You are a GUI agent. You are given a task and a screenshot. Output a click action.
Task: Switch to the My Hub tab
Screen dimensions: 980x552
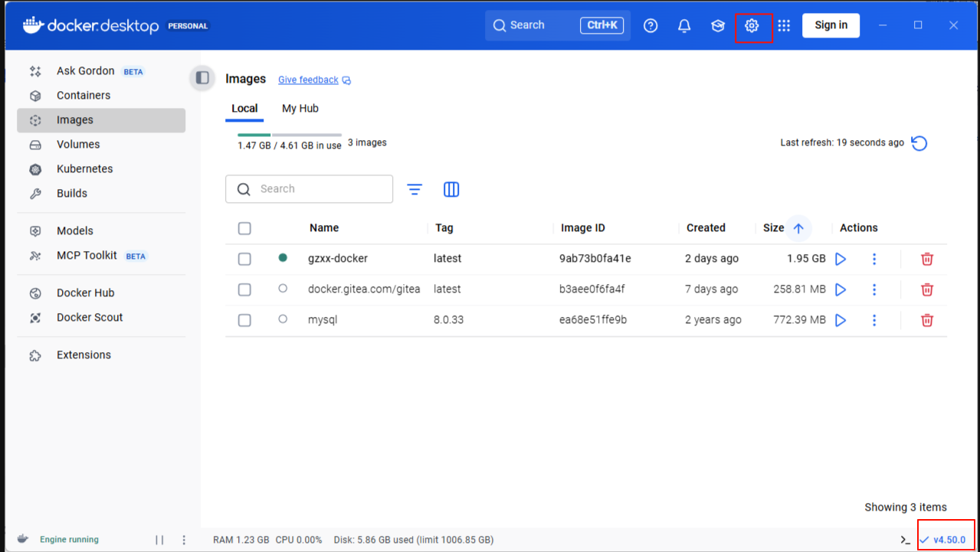300,109
